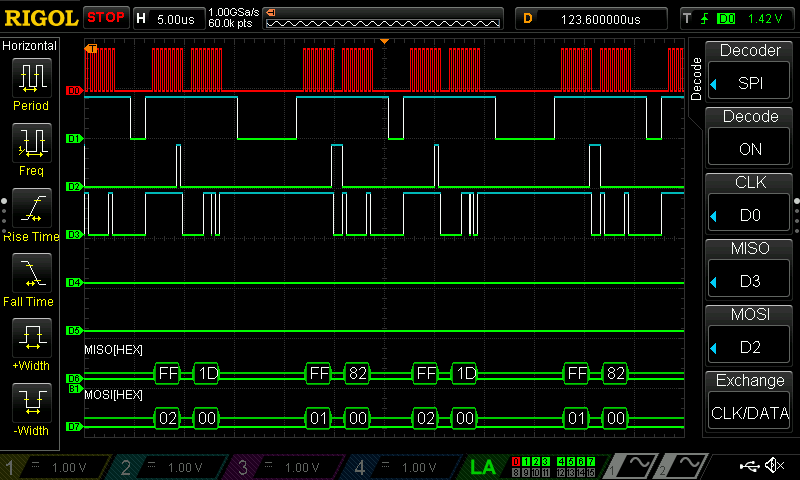Click the waveform memory position bar
Image resolution: width=800 pixels, height=480 pixels.
click(380, 18)
